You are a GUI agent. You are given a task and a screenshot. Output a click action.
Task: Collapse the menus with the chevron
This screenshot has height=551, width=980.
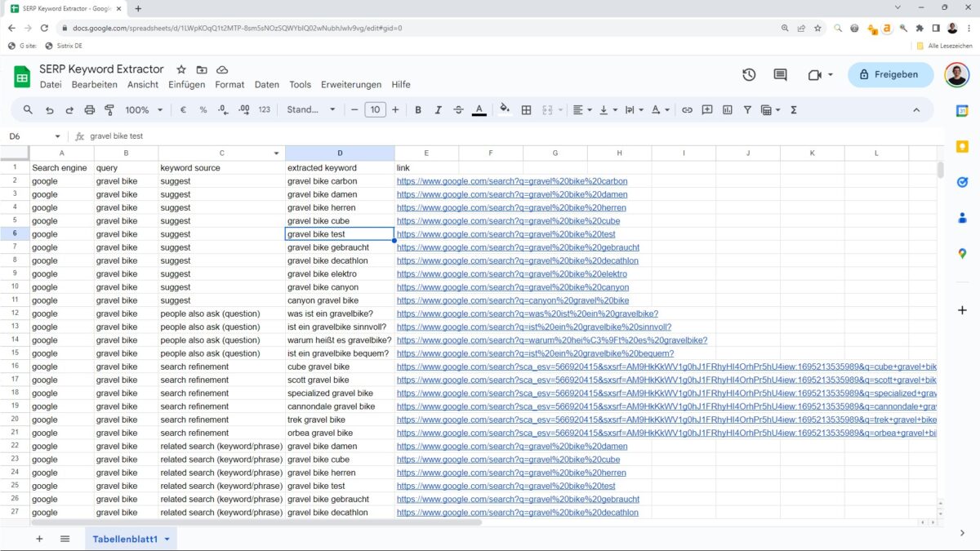coord(916,109)
